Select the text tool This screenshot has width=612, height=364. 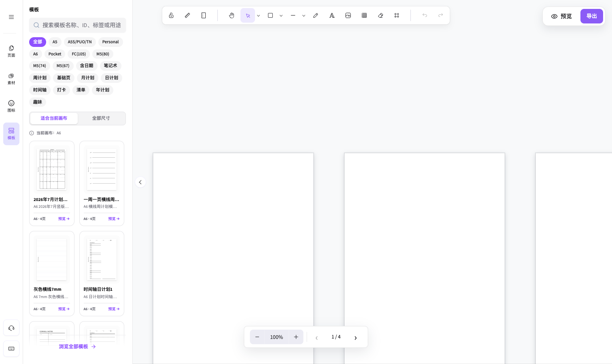click(x=332, y=15)
